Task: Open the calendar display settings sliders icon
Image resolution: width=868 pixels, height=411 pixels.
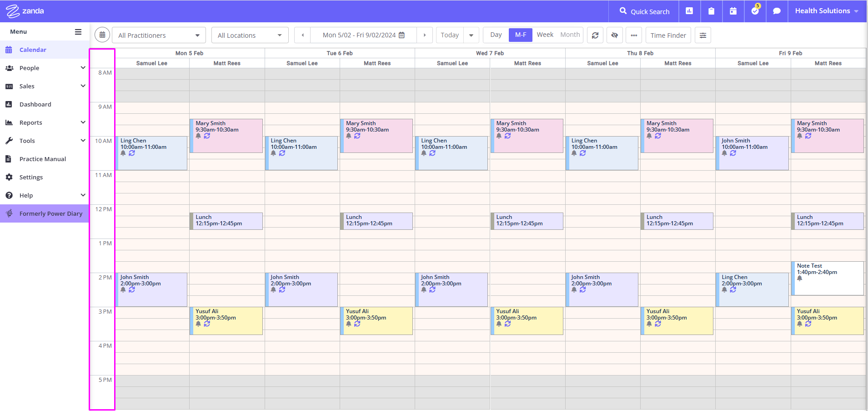Action: point(702,35)
